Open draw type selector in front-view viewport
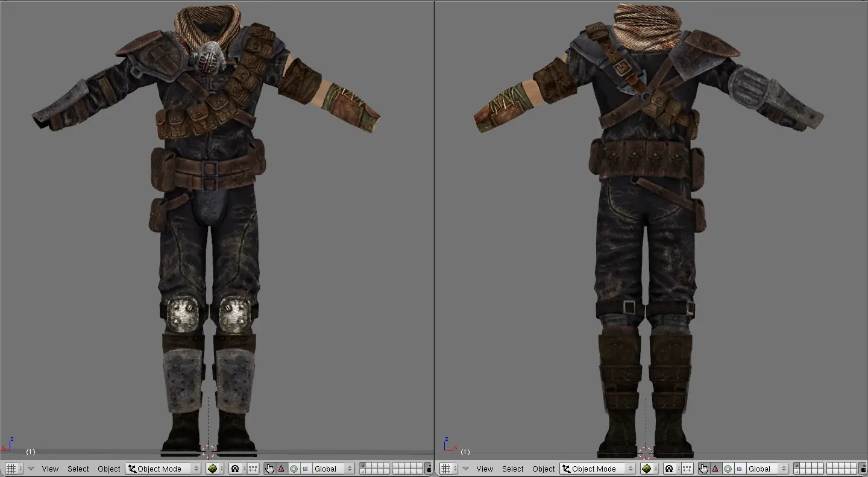 215,469
